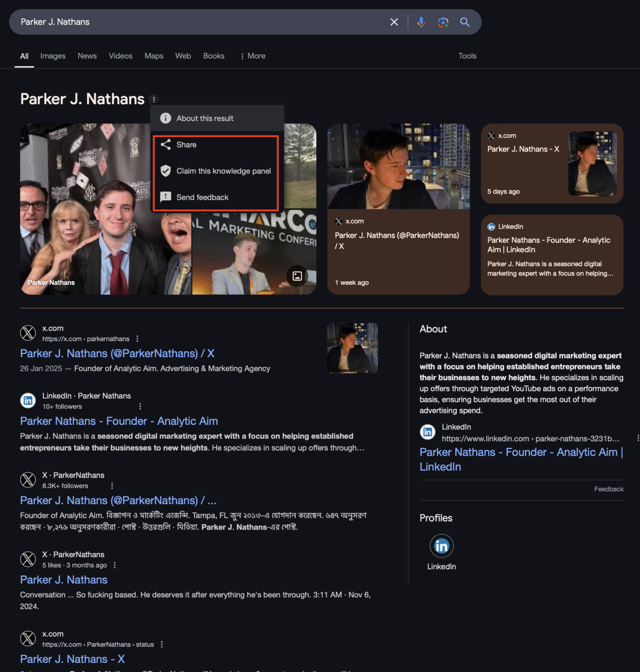Open the More dropdown in the tabs row
This screenshot has width=640, height=672.
point(252,56)
